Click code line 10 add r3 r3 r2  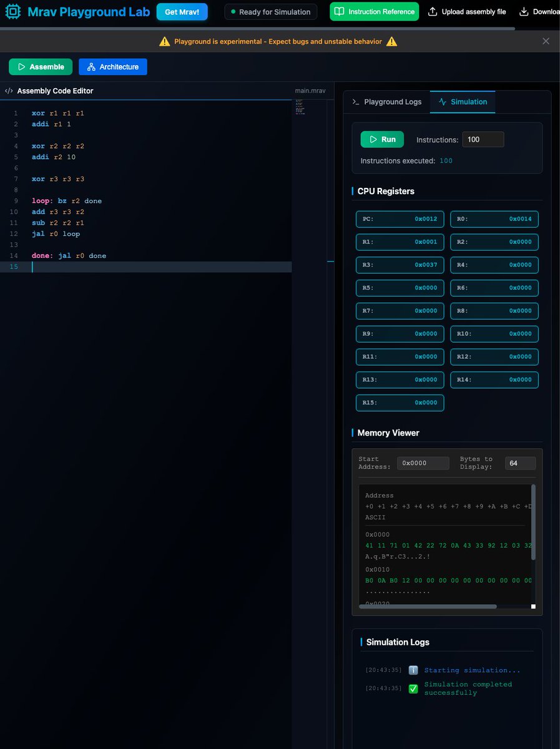point(58,212)
